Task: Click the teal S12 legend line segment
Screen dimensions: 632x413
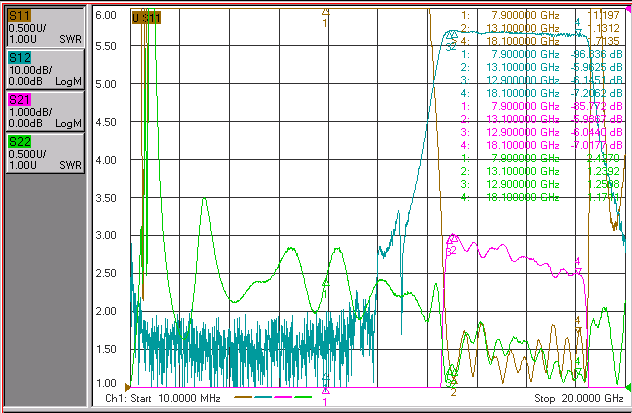Action: click(x=263, y=397)
